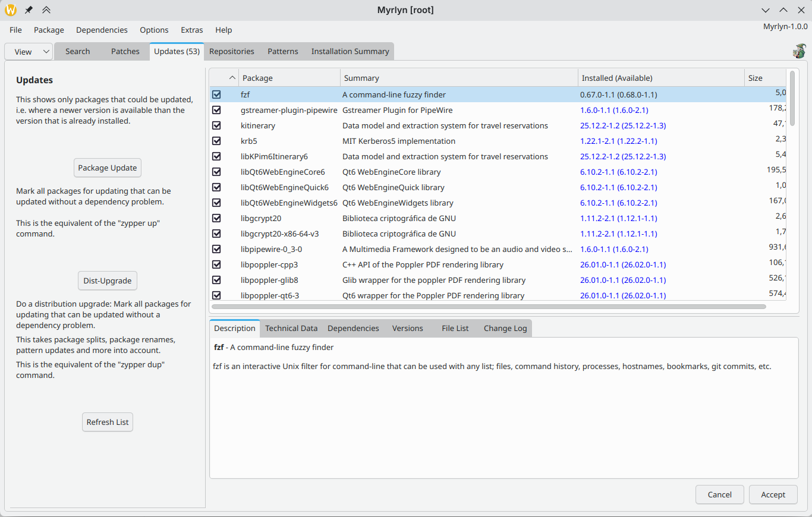This screenshot has height=517, width=812.
Task: Click the status icon for krb5 package
Action: pos(216,141)
